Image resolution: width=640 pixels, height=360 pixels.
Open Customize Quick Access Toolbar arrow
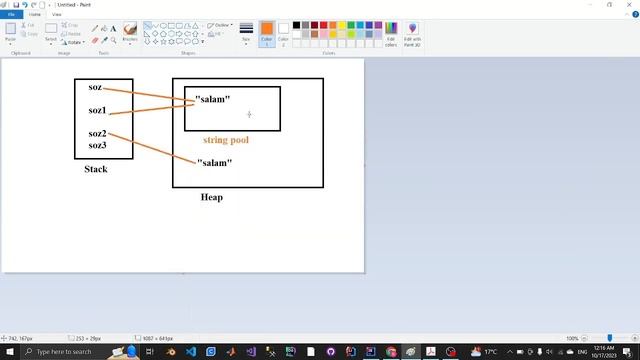(x=49, y=5)
